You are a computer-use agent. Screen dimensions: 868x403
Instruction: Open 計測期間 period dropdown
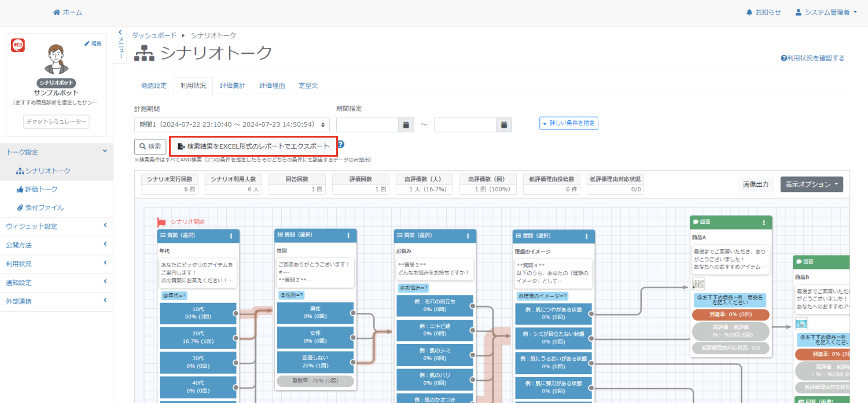[x=232, y=124]
